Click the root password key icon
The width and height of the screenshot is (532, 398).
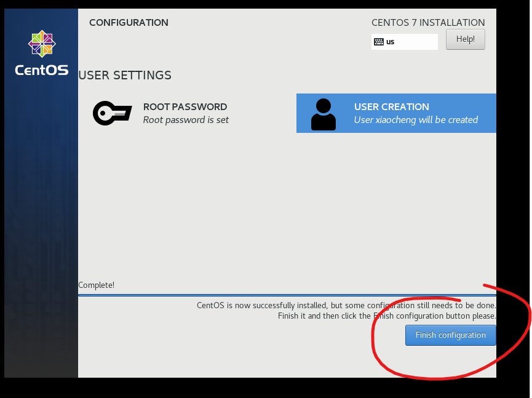pyautogui.click(x=113, y=113)
